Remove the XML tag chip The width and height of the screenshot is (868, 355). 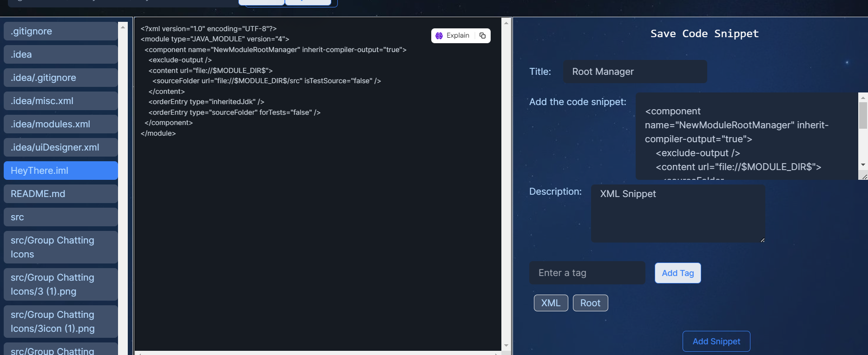pyautogui.click(x=551, y=303)
